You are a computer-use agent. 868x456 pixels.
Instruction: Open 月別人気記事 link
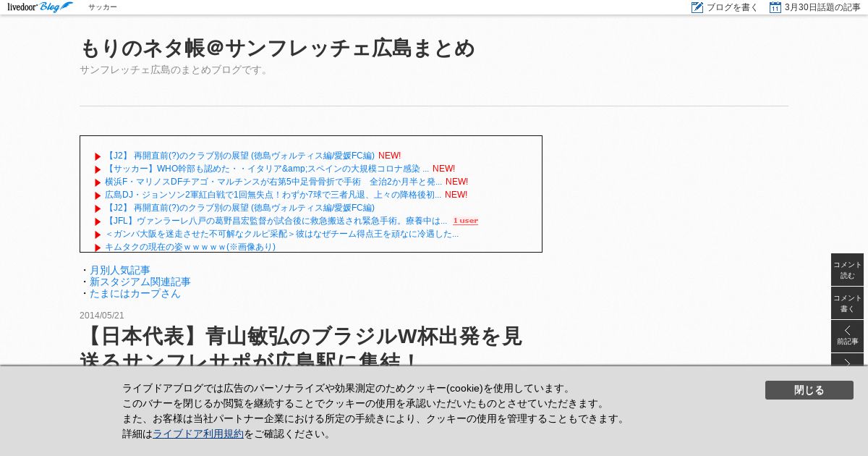(120, 270)
